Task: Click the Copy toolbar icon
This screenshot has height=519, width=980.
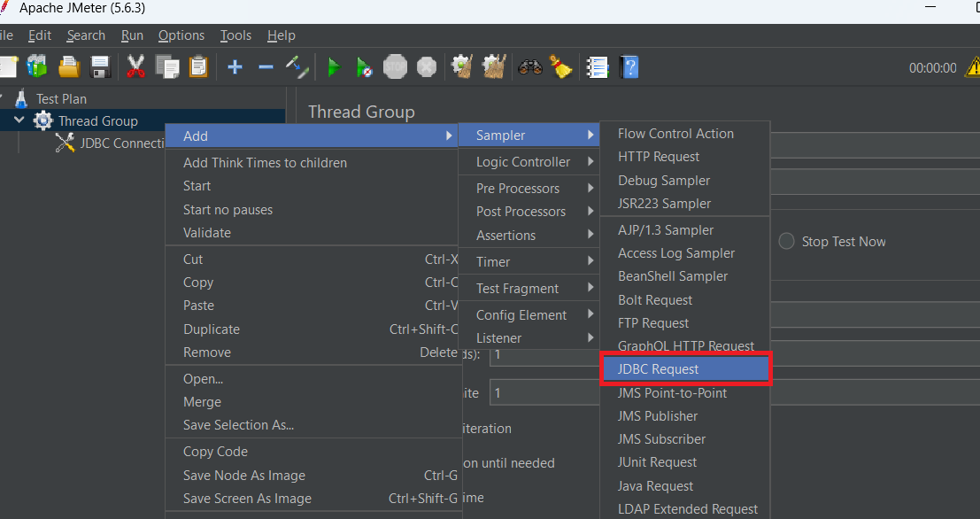Action: [167, 66]
